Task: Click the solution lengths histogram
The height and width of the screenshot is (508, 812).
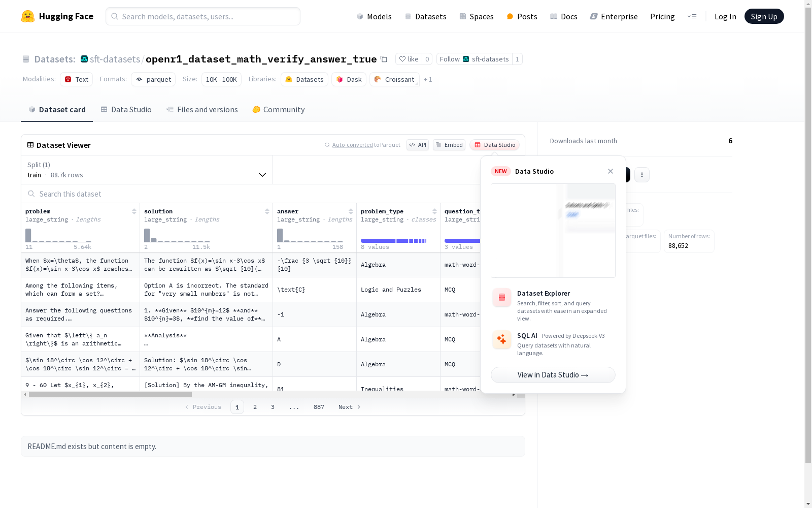Action: tap(177, 235)
